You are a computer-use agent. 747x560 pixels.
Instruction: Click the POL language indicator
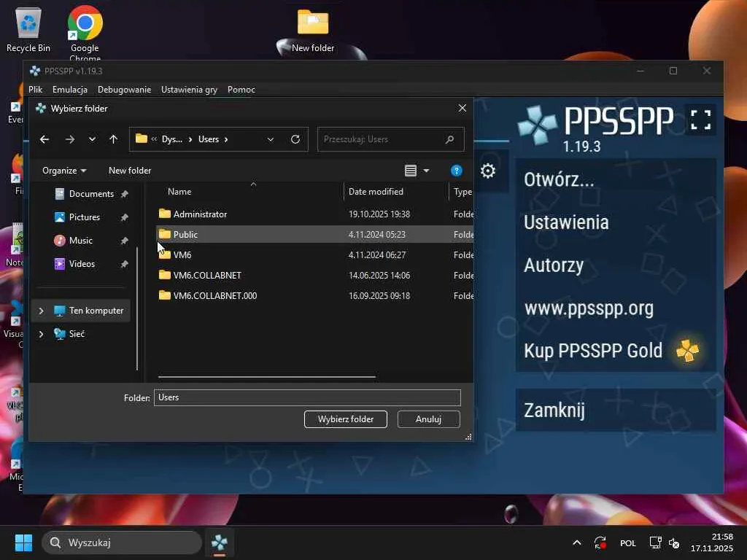point(627,542)
